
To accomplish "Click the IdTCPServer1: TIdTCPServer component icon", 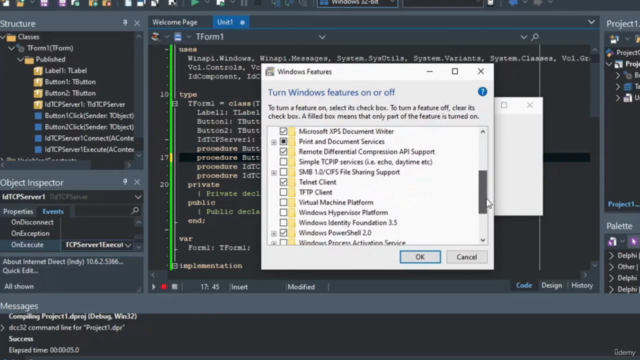I will (38, 104).
